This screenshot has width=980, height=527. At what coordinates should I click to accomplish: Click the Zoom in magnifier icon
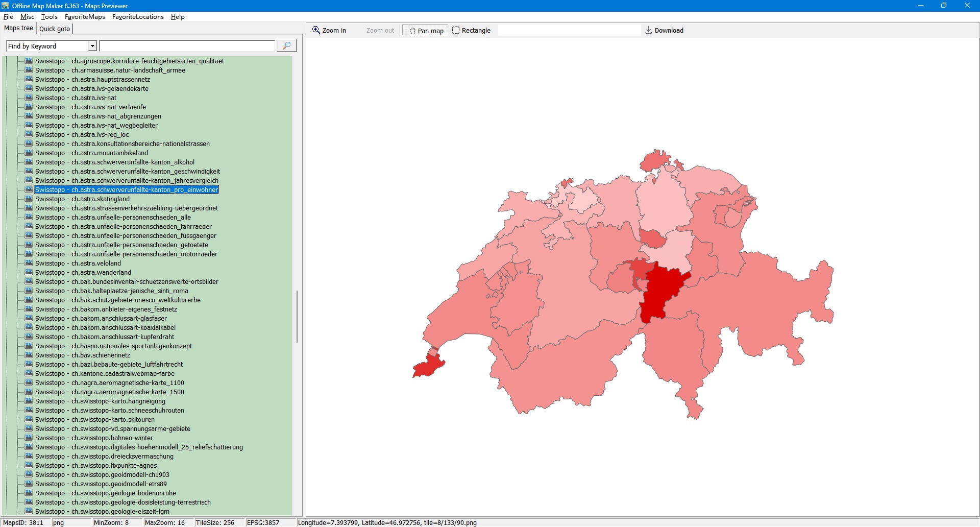(x=316, y=30)
